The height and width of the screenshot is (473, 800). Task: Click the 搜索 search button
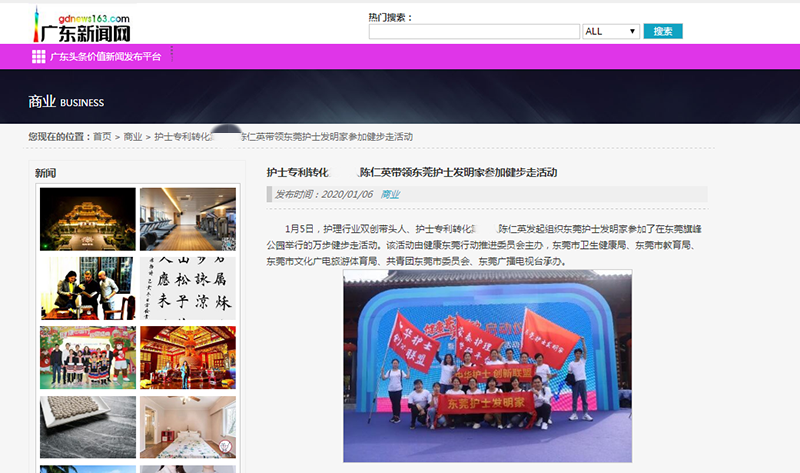point(662,31)
